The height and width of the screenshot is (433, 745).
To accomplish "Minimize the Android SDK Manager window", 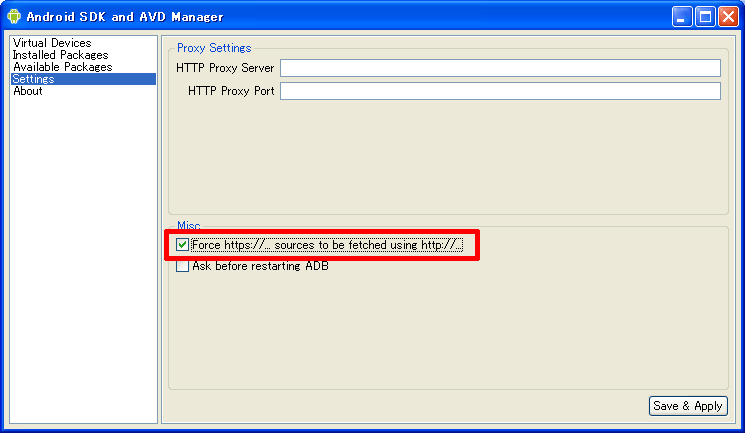I will pos(682,17).
